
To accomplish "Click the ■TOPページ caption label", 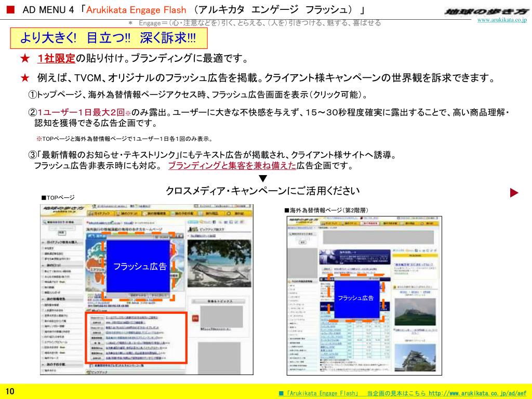I will tap(58, 197).
